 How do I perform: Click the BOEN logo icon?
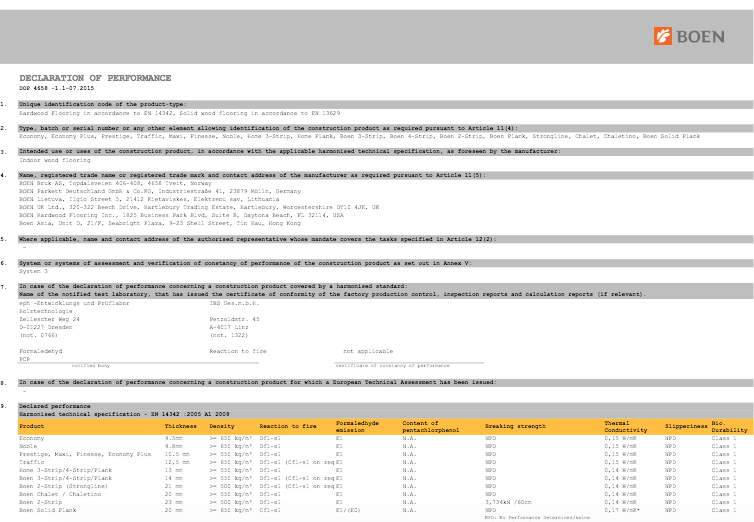pos(663,36)
